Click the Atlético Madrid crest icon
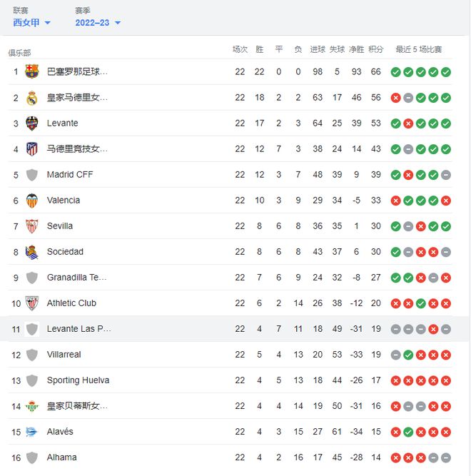This screenshot has height=476, width=471. (32, 149)
